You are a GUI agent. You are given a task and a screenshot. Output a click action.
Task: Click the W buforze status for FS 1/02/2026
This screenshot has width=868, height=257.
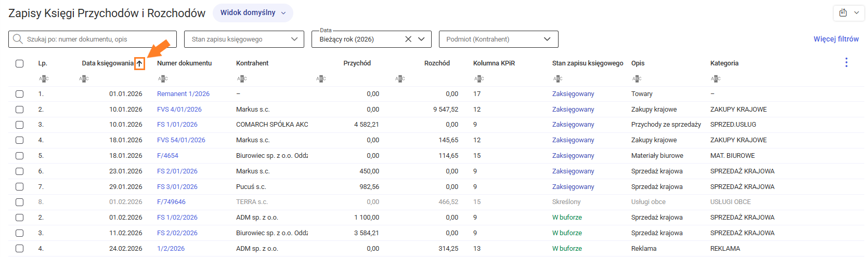[x=567, y=218]
